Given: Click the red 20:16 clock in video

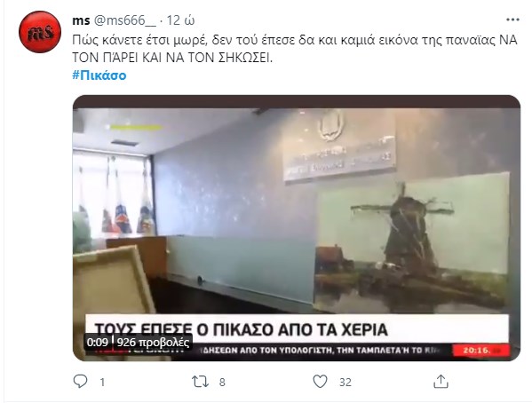Looking at the screenshot, I should (481, 351).
